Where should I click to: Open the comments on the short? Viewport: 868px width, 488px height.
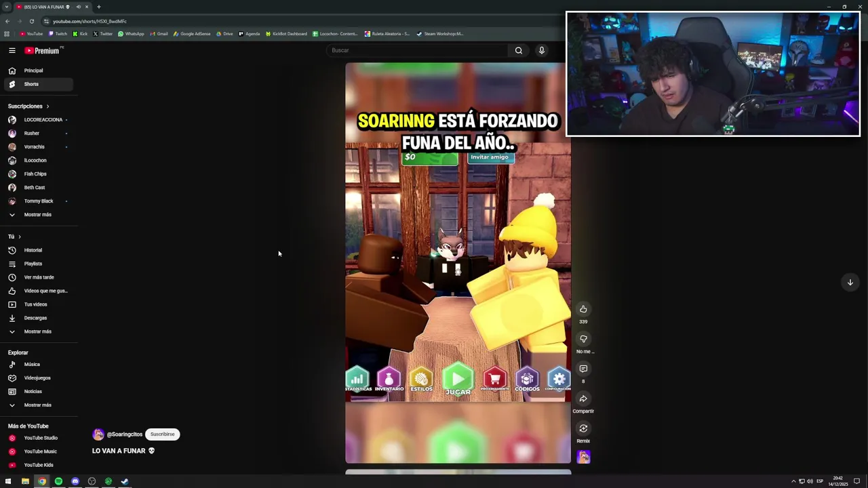583,369
